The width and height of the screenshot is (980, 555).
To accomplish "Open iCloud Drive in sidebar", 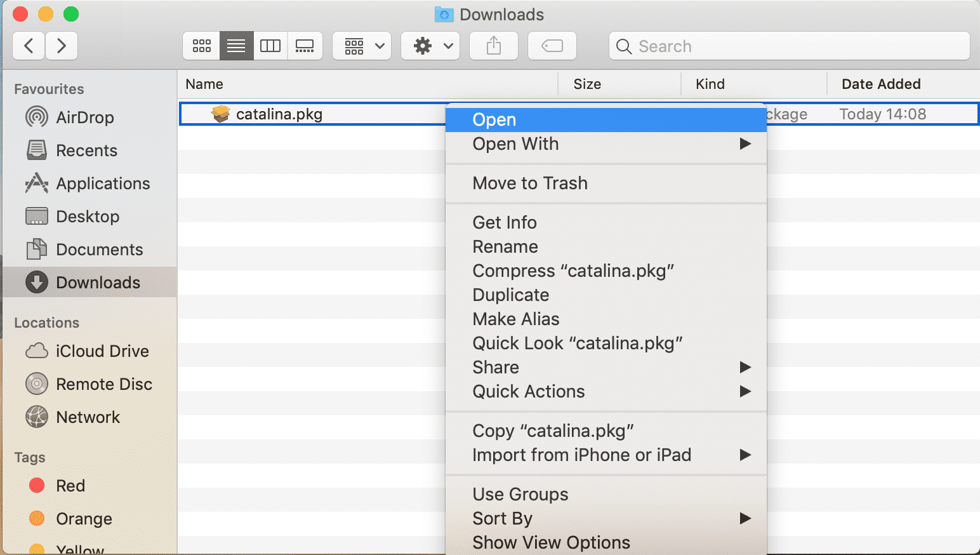I will click(x=102, y=351).
